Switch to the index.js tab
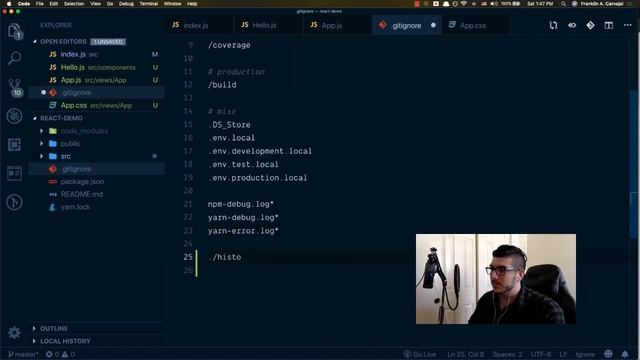The height and width of the screenshot is (360, 640). click(200, 25)
